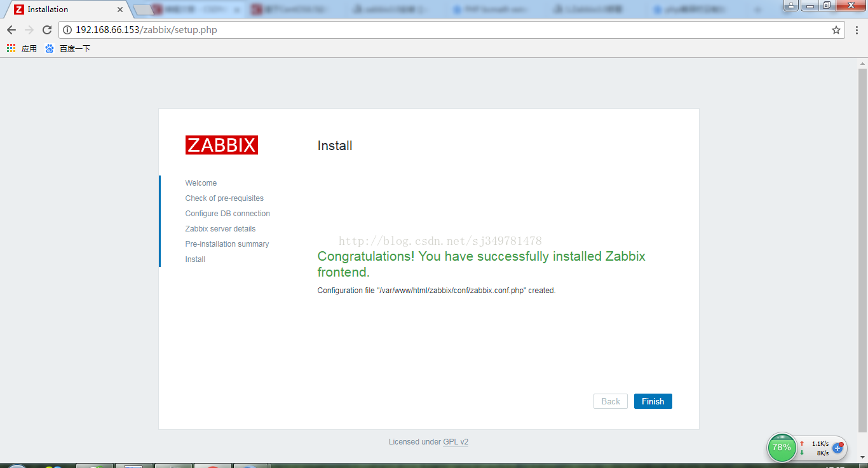The image size is (868, 468).
Task: Click the Chrome profile icon in title bar
Action: click(x=790, y=5)
